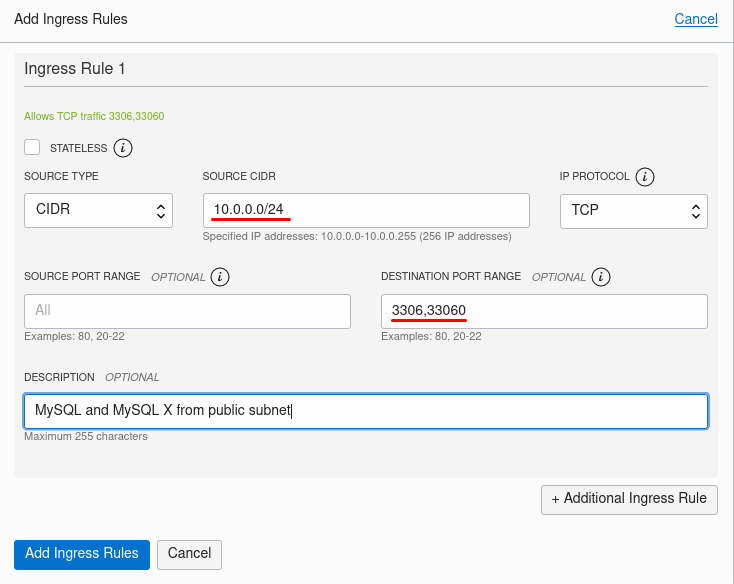Click the IP Protocol dropdown arrows
The width and height of the screenshot is (734, 584).
click(696, 212)
